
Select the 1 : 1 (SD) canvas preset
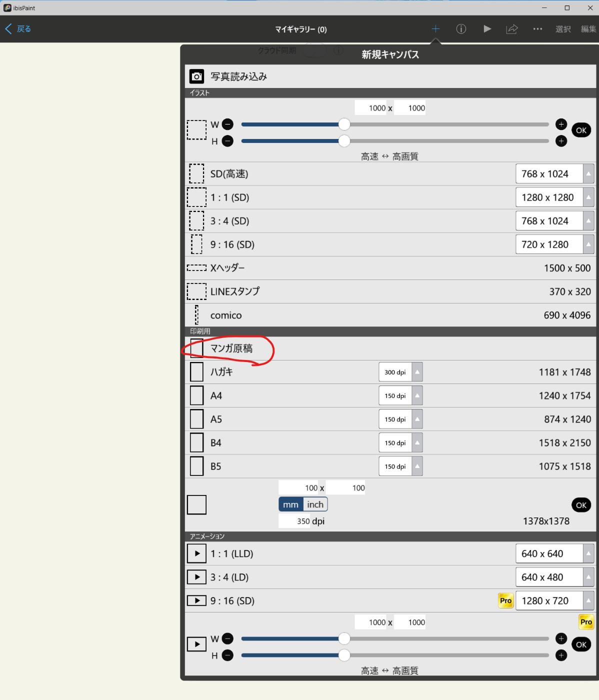point(390,197)
